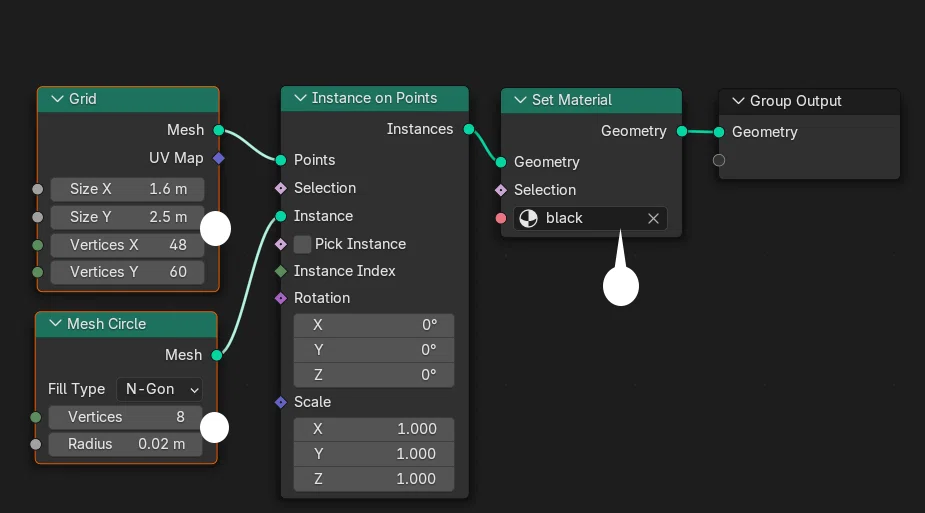This screenshot has height=513, width=925.
Task: Click the Size Y input socket
Action: (38, 217)
